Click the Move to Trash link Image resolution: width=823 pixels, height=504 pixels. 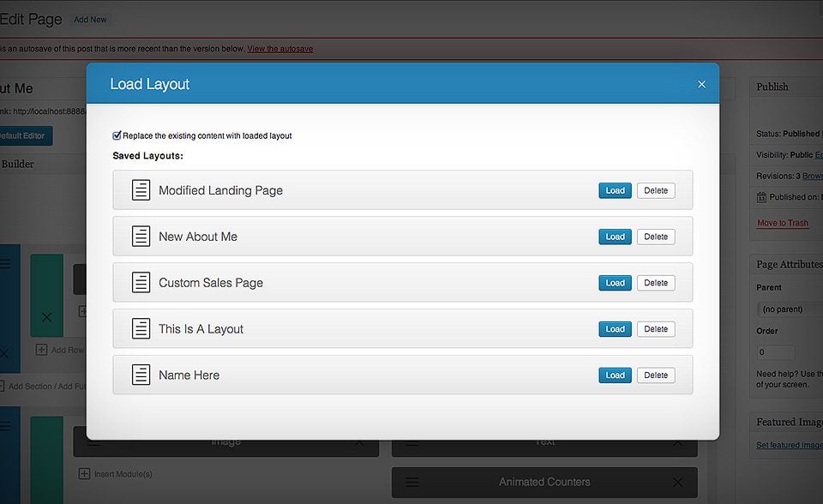coord(783,223)
